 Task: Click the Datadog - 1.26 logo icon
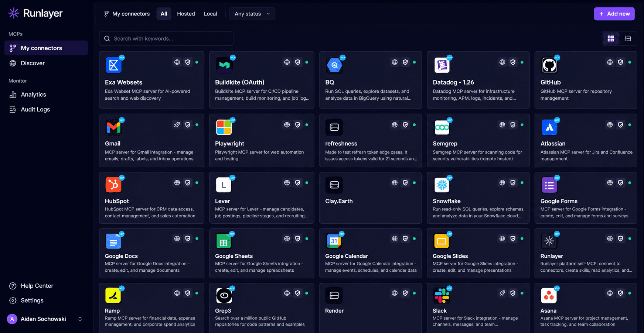click(x=442, y=65)
